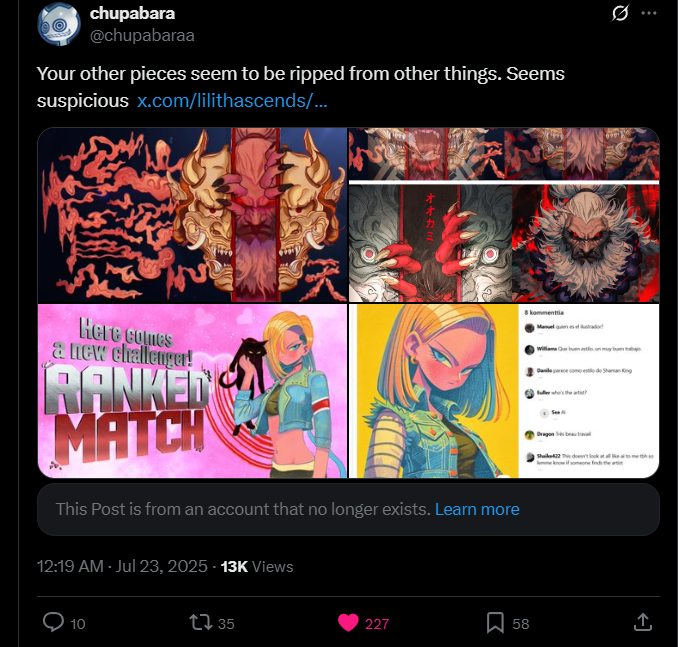
Task: Open the three-dot more options menu
Action: [x=649, y=13]
